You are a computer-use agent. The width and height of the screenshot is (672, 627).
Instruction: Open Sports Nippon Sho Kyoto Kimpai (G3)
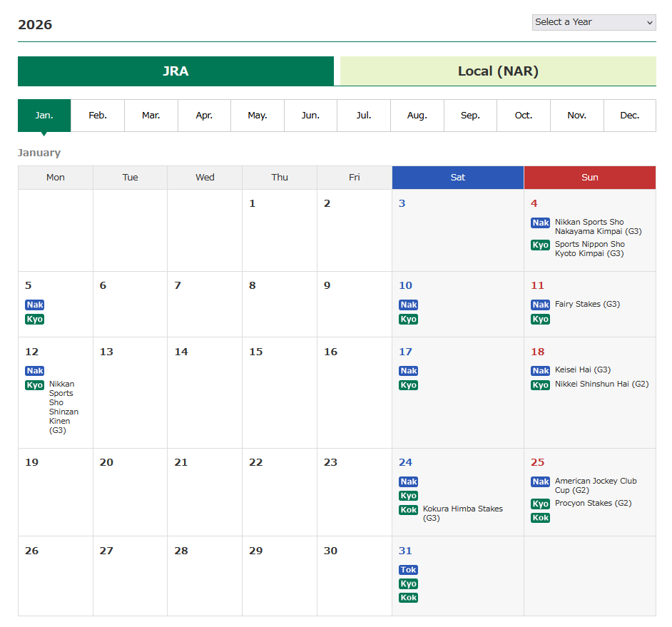coord(590,248)
